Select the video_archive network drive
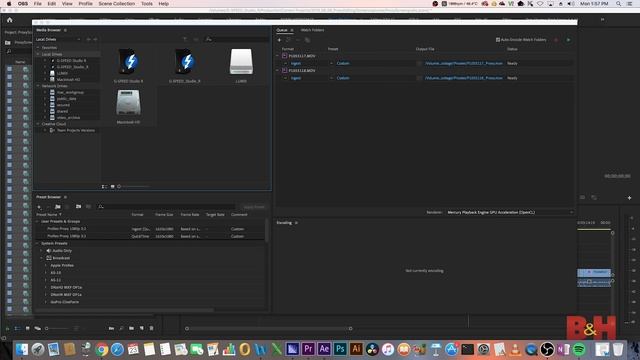The height and width of the screenshot is (360, 640). click(x=68, y=118)
